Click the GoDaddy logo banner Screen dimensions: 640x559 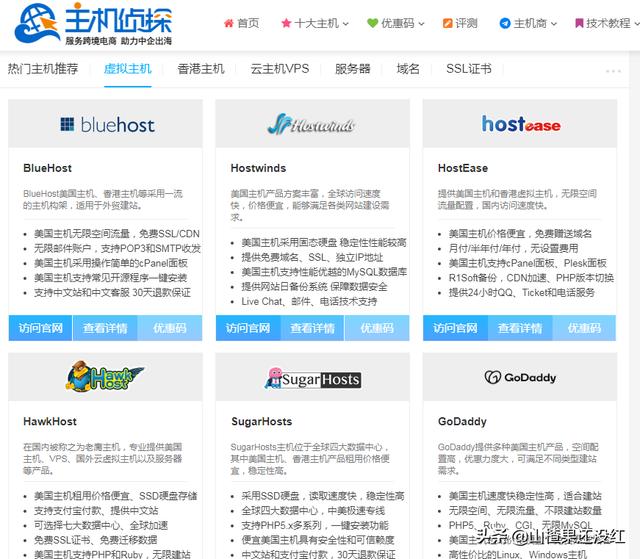tap(520, 377)
